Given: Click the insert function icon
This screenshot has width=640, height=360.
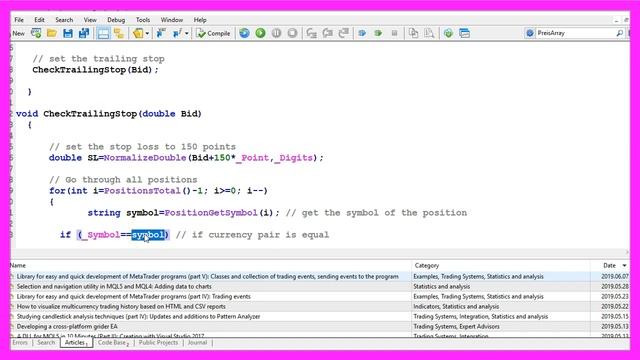Looking at the screenshot, I should click(x=177, y=33).
